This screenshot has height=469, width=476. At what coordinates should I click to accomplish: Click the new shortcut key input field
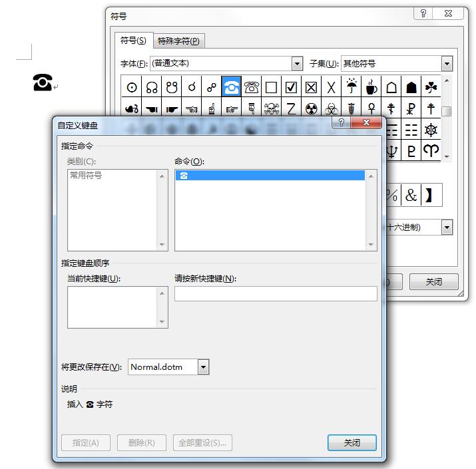[276, 293]
